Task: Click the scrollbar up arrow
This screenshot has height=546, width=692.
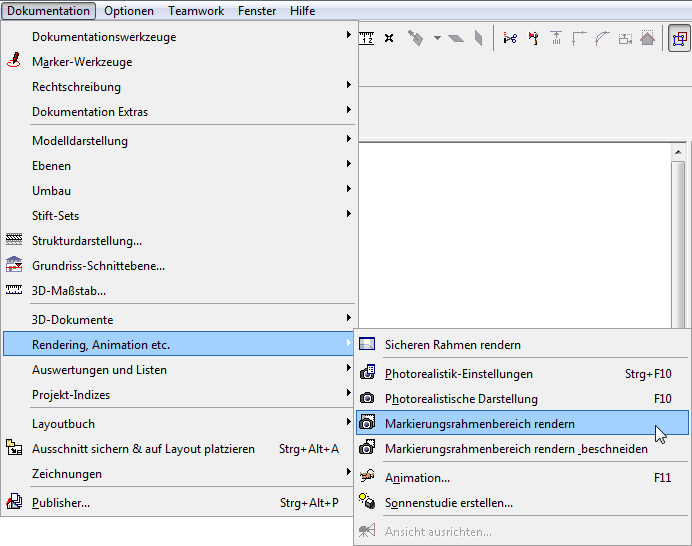Action: [678, 152]
